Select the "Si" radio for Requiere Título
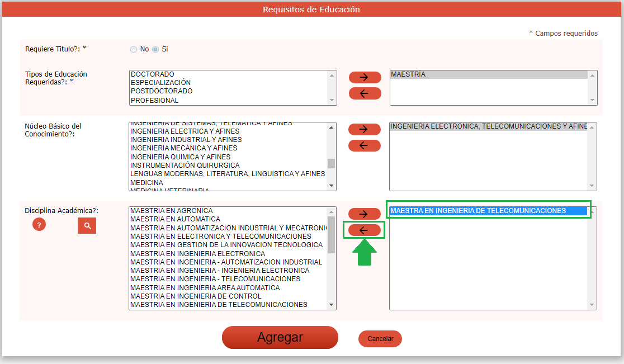Image resolution: width=624 pixels, height=364 pixels. pyautogui.click(x=155, y=49)
